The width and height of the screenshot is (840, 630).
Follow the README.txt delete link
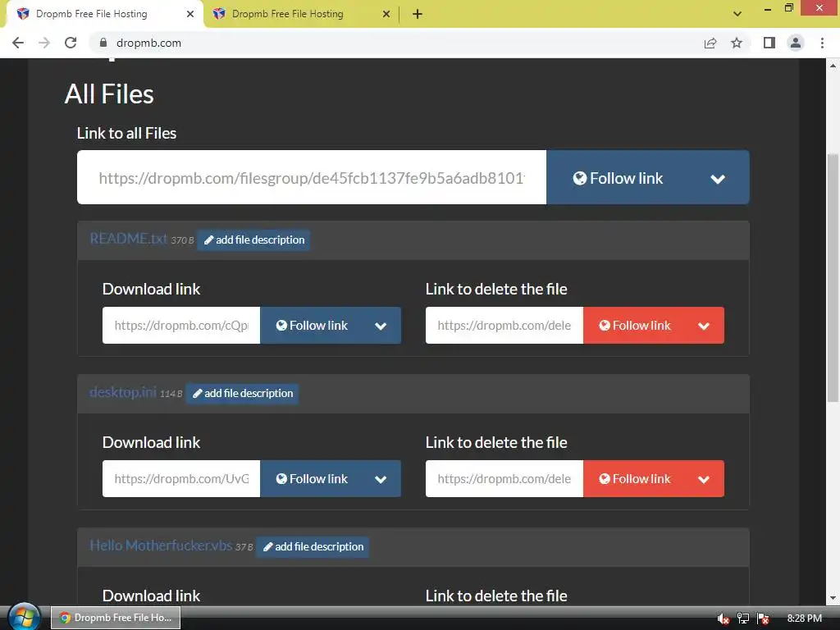click(635, 325)
